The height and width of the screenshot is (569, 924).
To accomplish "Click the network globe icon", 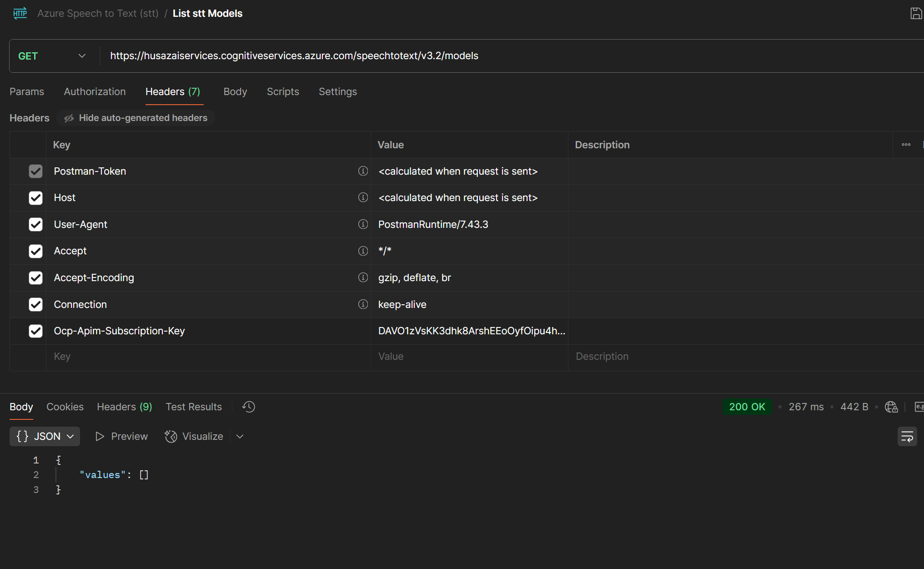I will [891, 407].
